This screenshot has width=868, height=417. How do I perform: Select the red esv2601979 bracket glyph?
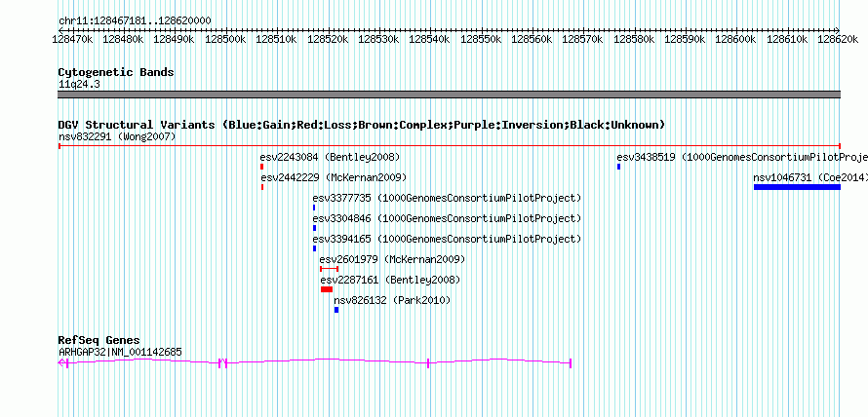(x=329, y=269)
